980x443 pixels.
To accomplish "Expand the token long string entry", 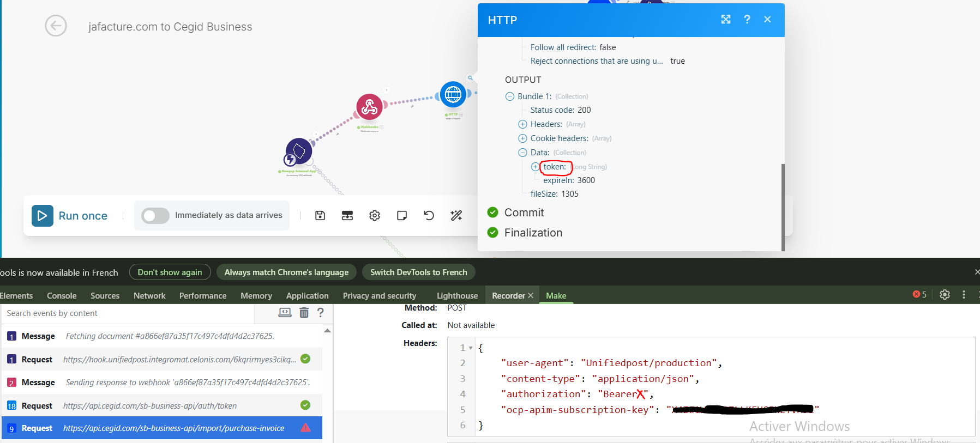I will pyautogui.click(x=535, y=167).
